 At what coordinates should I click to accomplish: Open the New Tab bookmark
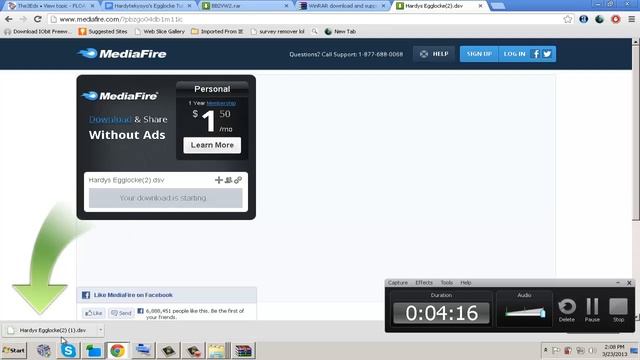(x=340, y=31)
